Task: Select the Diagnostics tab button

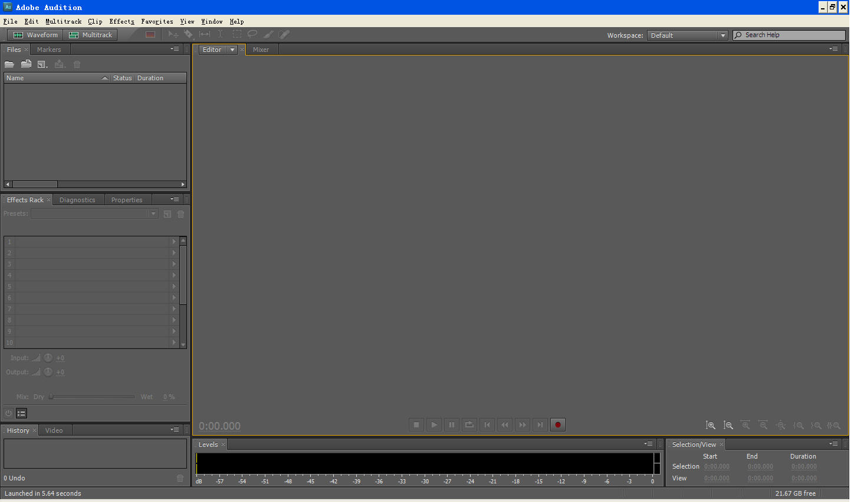Action: [78, 199]
